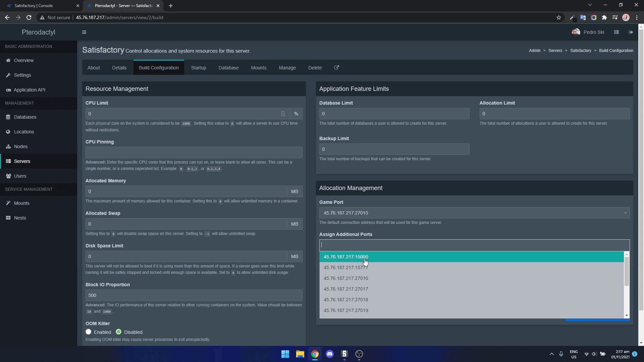
Task: Click dropdown list scroll down arrow
Action: click(626, 315)
